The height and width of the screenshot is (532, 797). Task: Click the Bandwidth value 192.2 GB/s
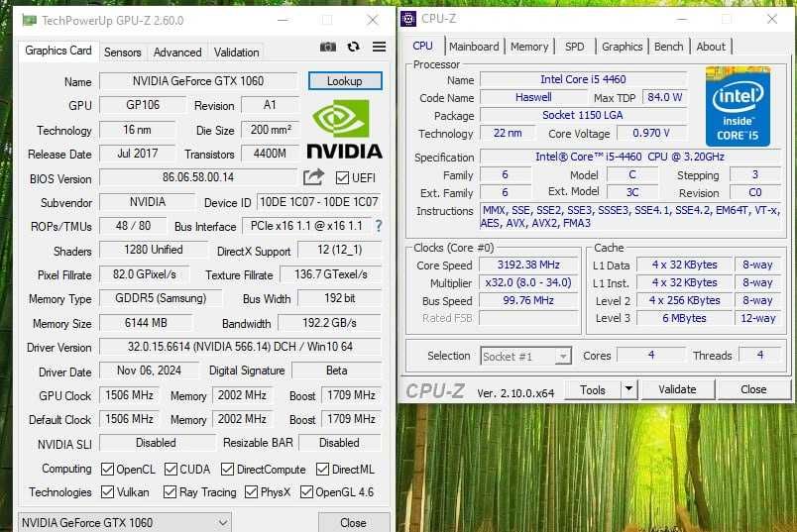point(329,323)
